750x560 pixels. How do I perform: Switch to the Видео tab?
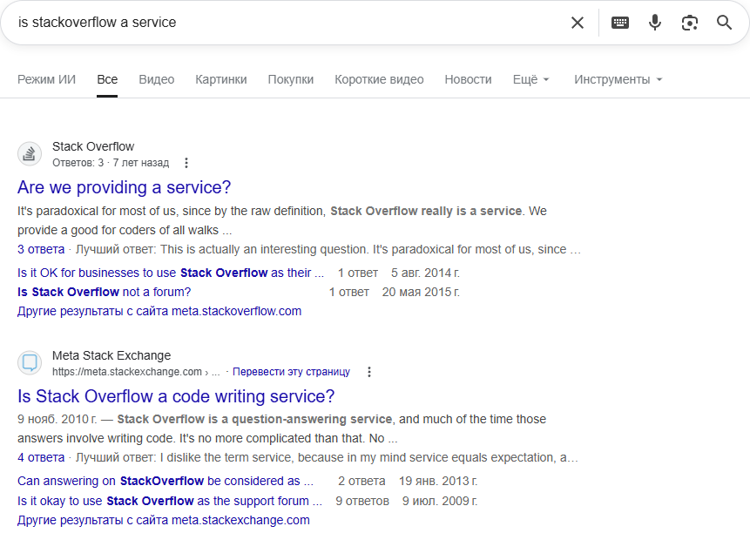pyautogui.click(x=157, y=79)
